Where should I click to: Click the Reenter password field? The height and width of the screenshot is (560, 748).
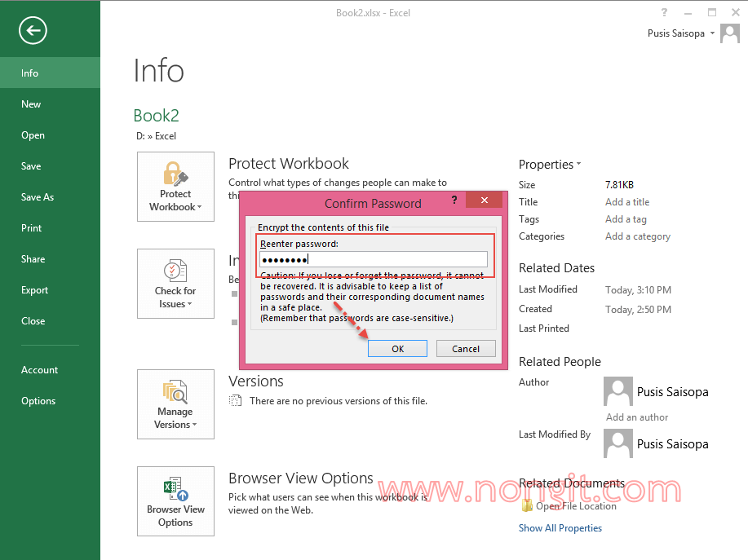click(x=373, y=259)
